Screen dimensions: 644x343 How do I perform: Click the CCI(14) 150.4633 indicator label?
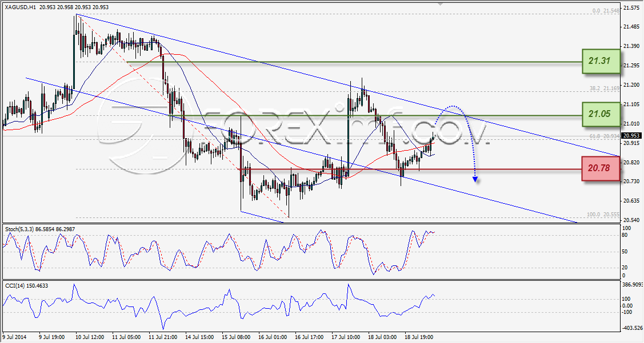(x=27, y=285)
